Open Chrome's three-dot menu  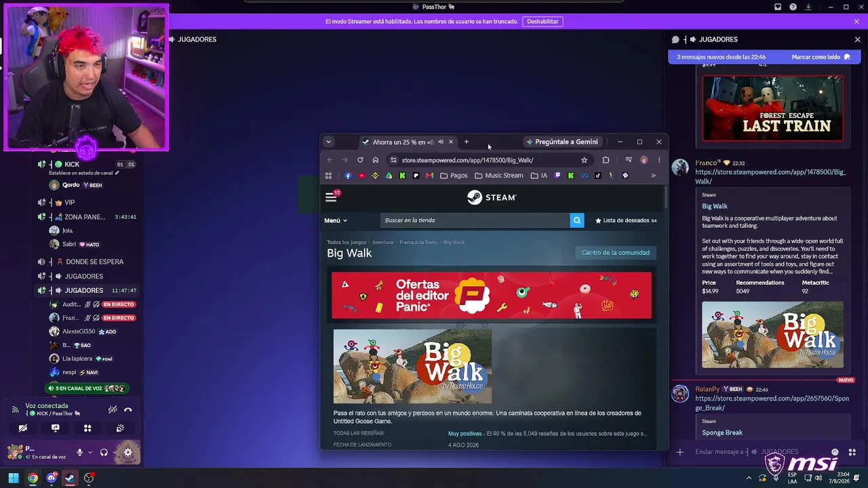tap(658, 160)
